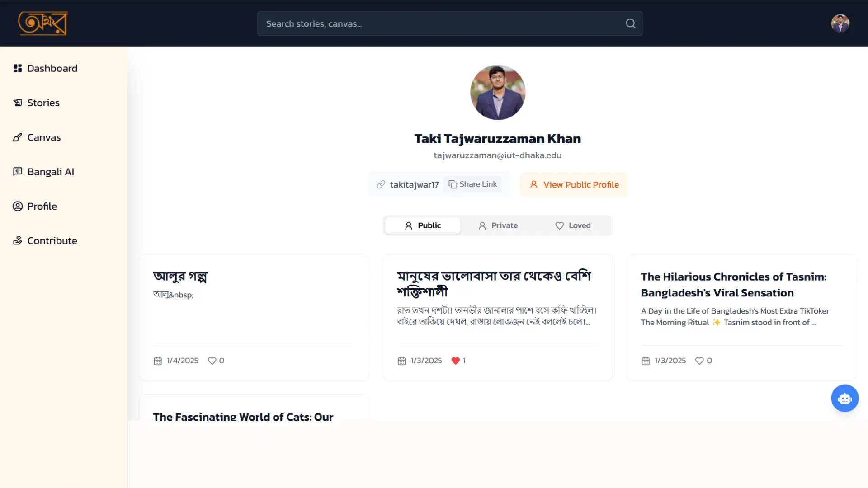
Task: Click the Stories sidebar icon
Action: [x=18, y=103]
